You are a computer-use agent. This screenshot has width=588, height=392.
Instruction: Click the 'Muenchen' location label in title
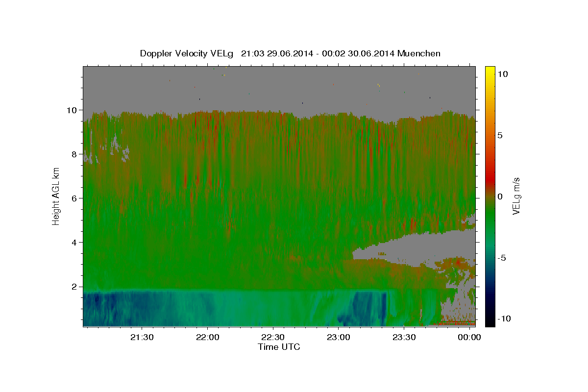[x=419, y=53]
